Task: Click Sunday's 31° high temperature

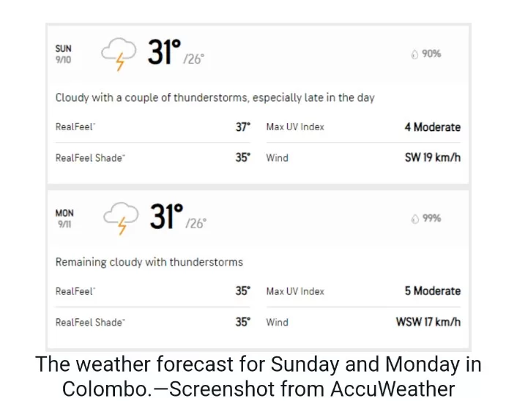Action: [164, 52]
